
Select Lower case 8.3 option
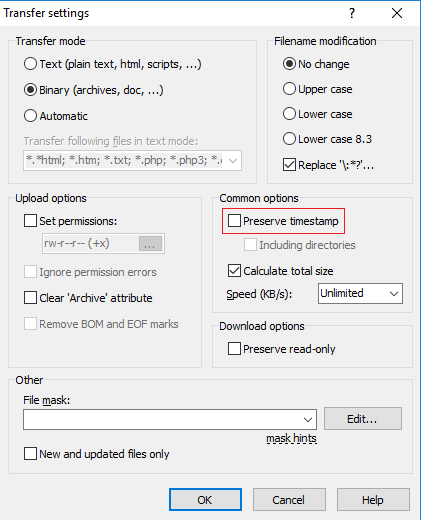(289, 139)
